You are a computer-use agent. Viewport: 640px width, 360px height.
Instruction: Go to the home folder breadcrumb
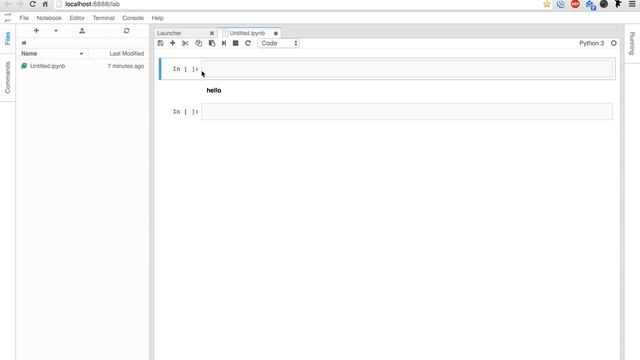(x=24, y=43)
